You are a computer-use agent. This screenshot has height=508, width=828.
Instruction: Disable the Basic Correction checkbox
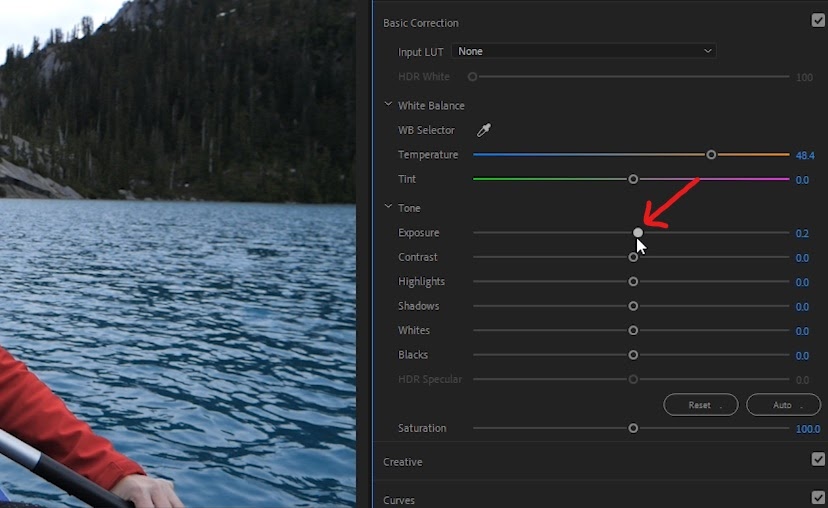tap(818, 20)
